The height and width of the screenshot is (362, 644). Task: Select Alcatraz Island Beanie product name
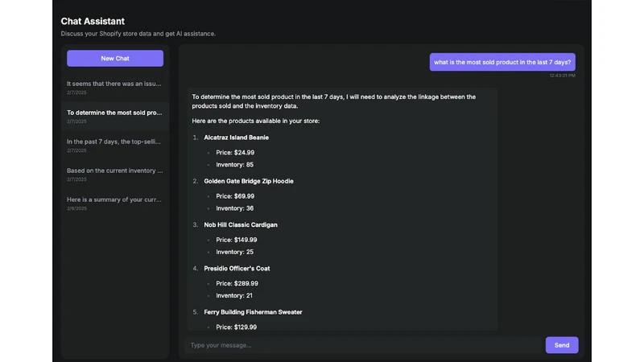click(x=236, y=138)
